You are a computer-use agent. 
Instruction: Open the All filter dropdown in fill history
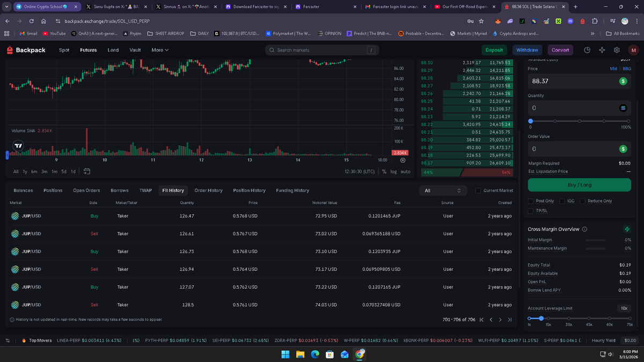(443, 190)
